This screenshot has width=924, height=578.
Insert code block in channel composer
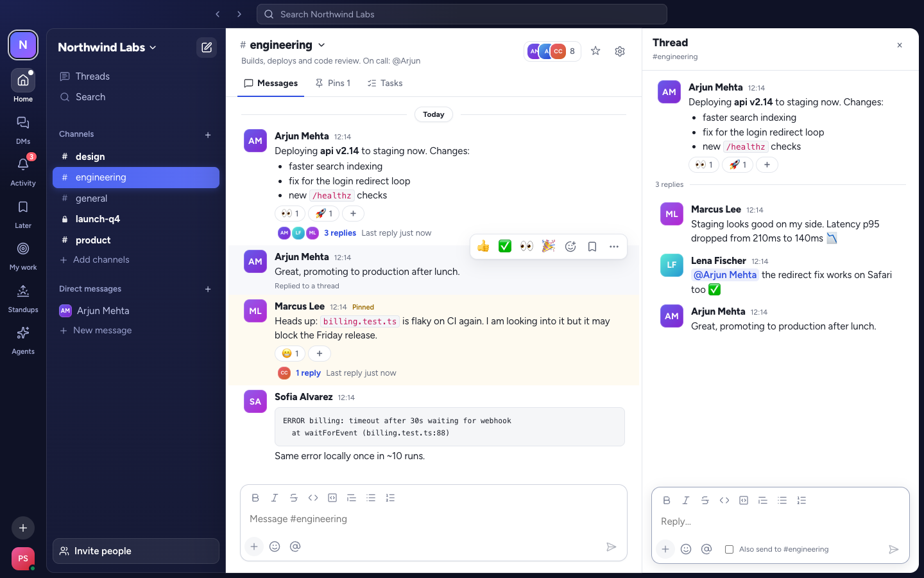pyautogui.click(x=332, y=498)
